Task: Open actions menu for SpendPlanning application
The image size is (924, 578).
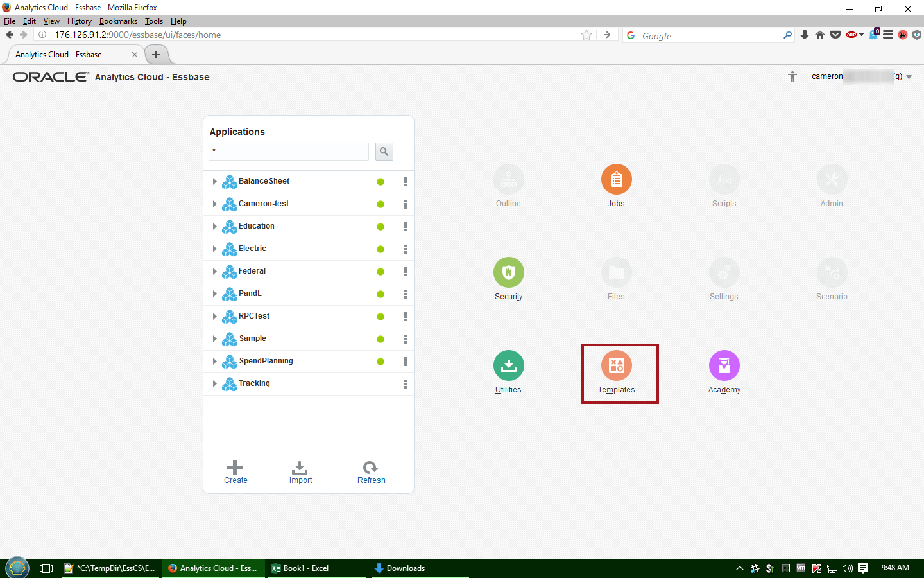Action: [406, 362]
